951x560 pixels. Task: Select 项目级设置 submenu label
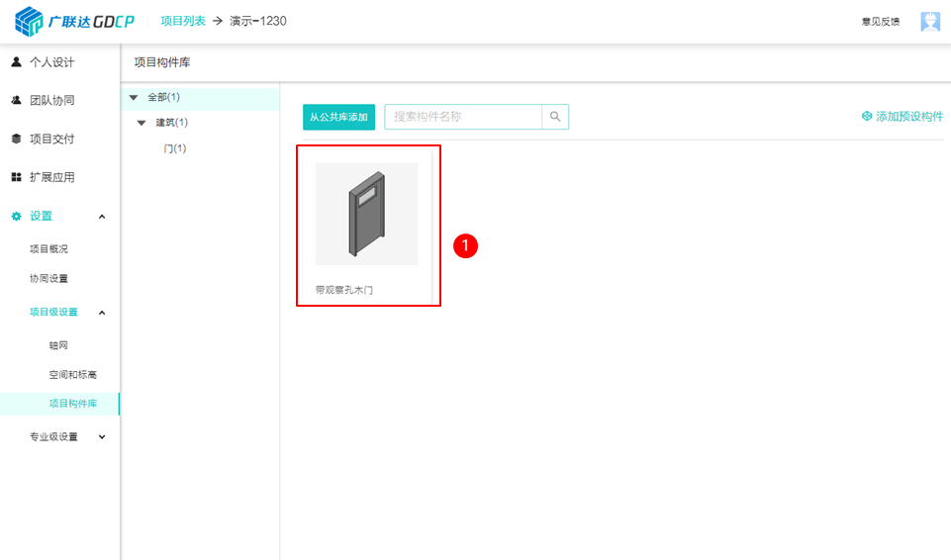tap(53, 312)
